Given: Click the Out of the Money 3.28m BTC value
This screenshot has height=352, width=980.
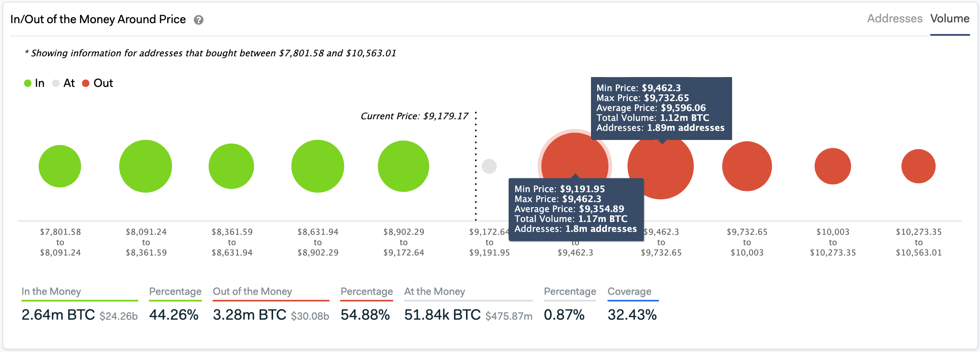Looking at the screenshot, I should click(249, 315).
